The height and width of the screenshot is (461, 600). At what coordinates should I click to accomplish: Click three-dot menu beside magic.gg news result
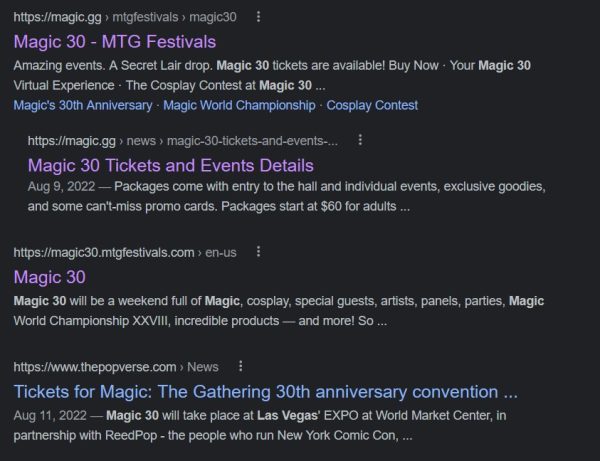pos(360,141)
